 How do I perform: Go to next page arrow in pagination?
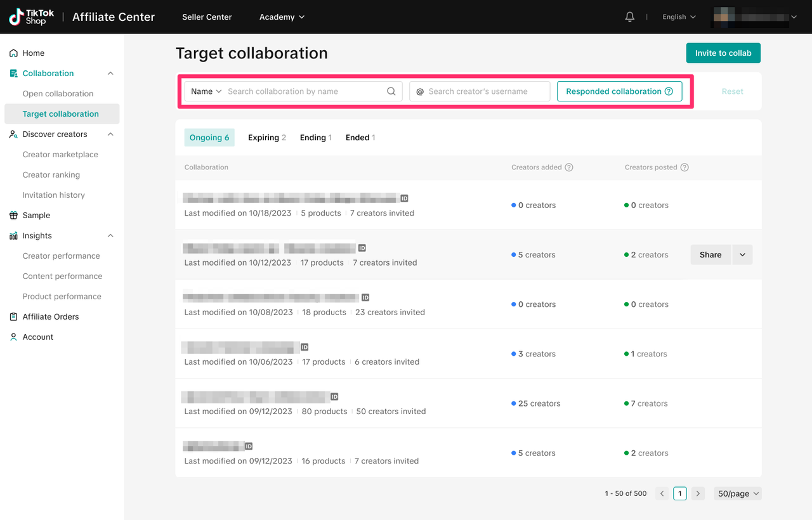pyautogui.click(x=698, y=493)
